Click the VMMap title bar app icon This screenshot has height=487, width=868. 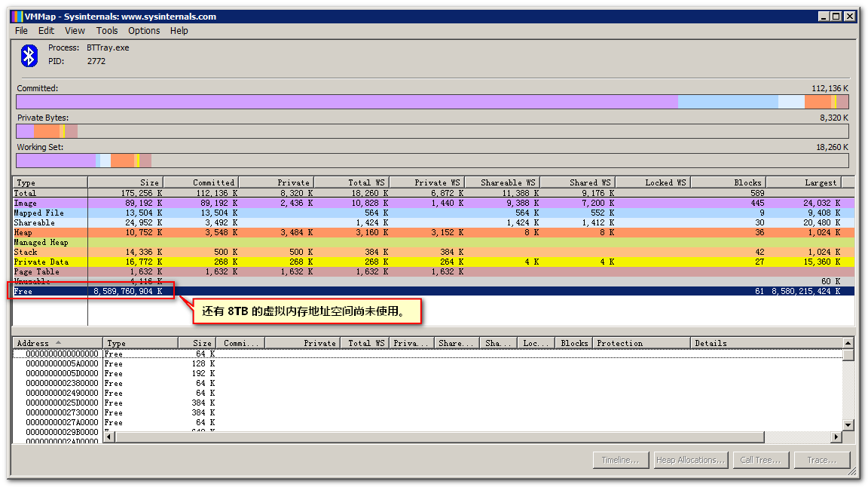(x=17, y=17)
